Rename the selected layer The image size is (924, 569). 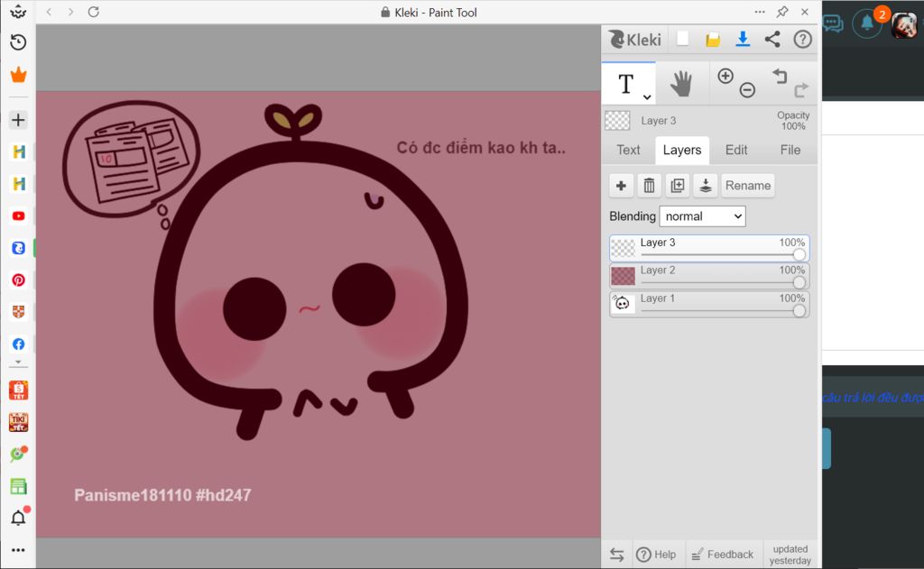(x=748, y=186)
